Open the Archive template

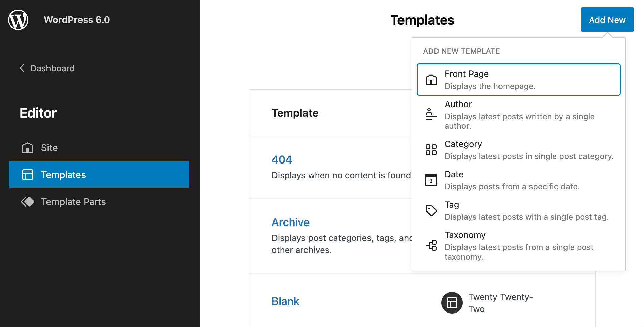click(x=290, y=222)
